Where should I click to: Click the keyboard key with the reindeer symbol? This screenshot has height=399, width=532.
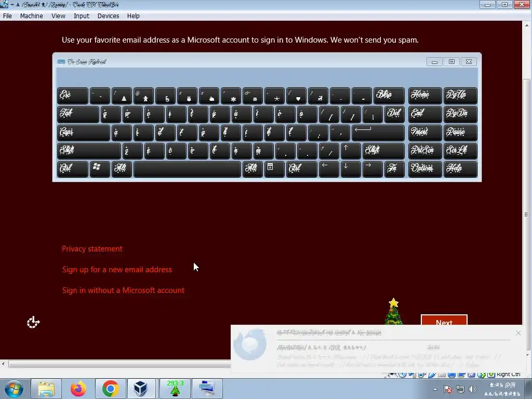pos(318,96)
